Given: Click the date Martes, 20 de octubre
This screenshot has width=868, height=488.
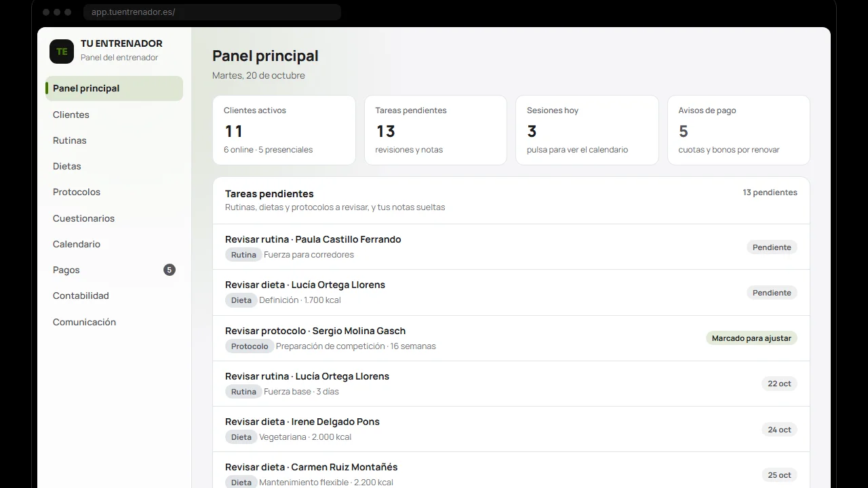Looking at the screenshot, I should click(258, 75).
